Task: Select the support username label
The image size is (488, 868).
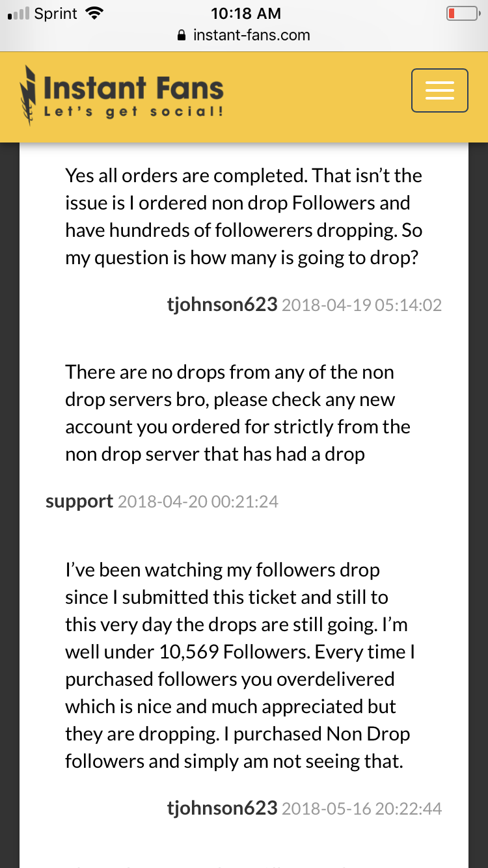Action: click(x=79, y=502)
